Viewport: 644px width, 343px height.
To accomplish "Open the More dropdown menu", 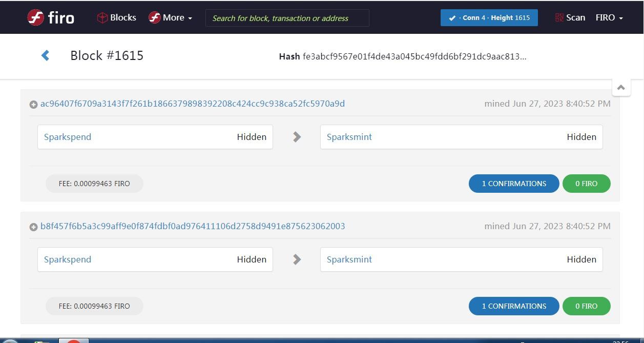I will point(171,17).
